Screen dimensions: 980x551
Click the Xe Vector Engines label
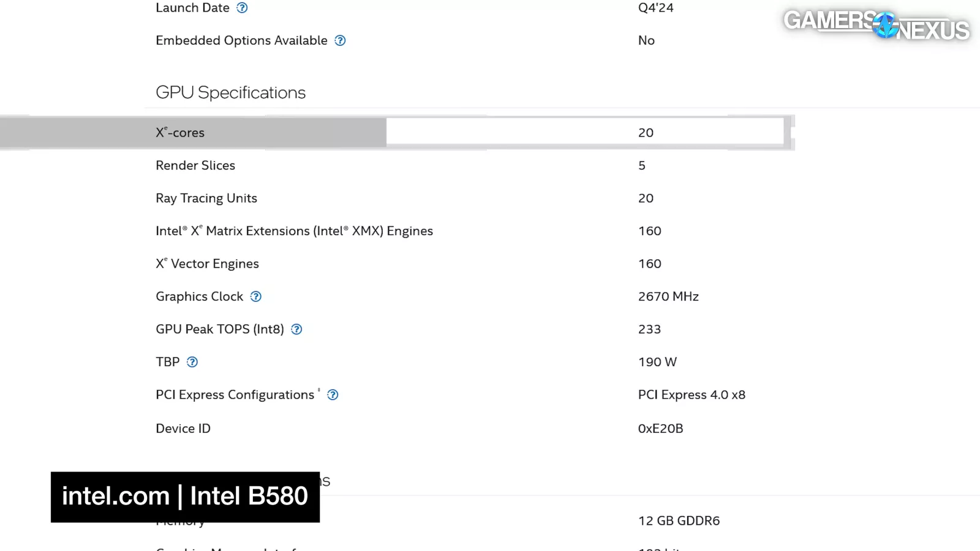pyautogui.click(x=207, y=264)
